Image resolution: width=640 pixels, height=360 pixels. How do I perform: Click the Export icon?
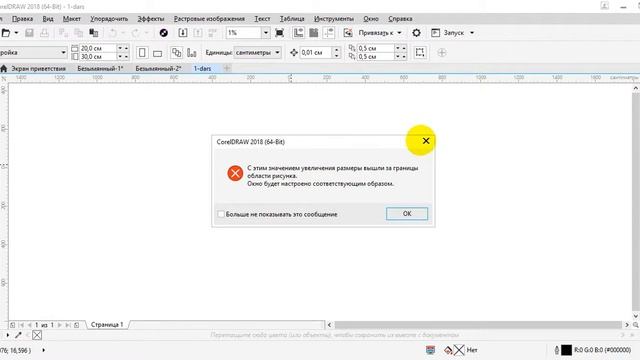tap(198, 33)
